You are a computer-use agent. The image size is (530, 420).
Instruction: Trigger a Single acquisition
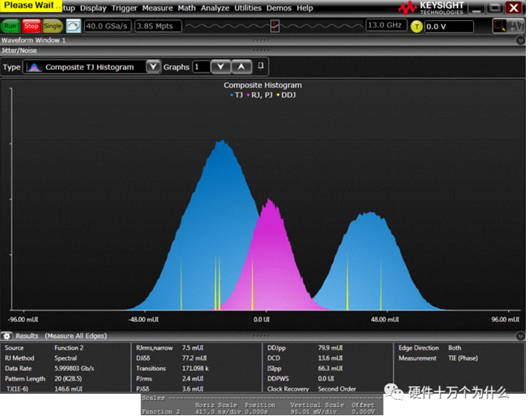coord(52,26)
